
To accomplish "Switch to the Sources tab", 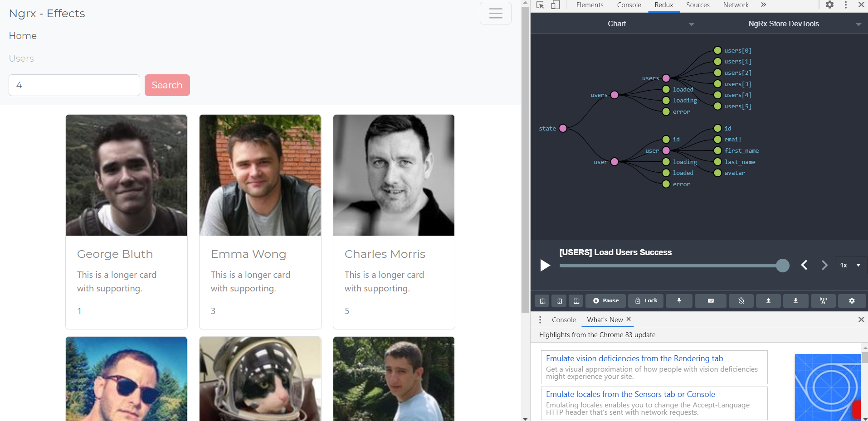I will 697,5.
